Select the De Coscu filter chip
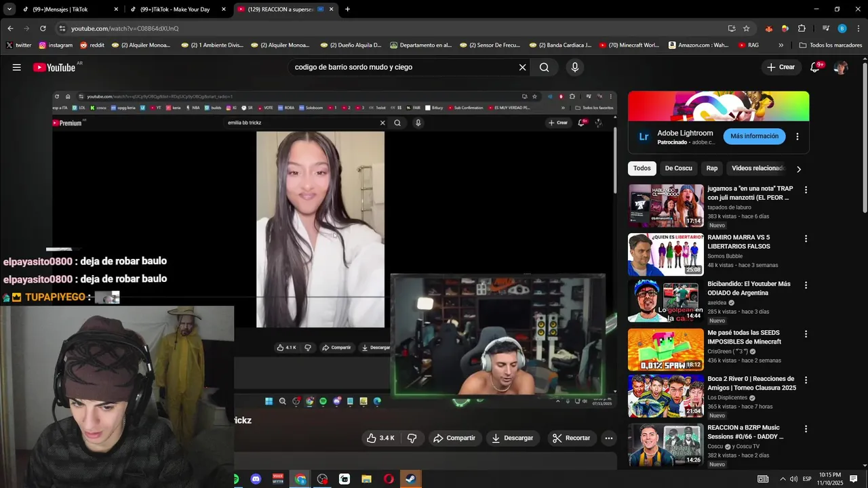Image resolution: width=868 pixels, height=488 pixels. 678,168
